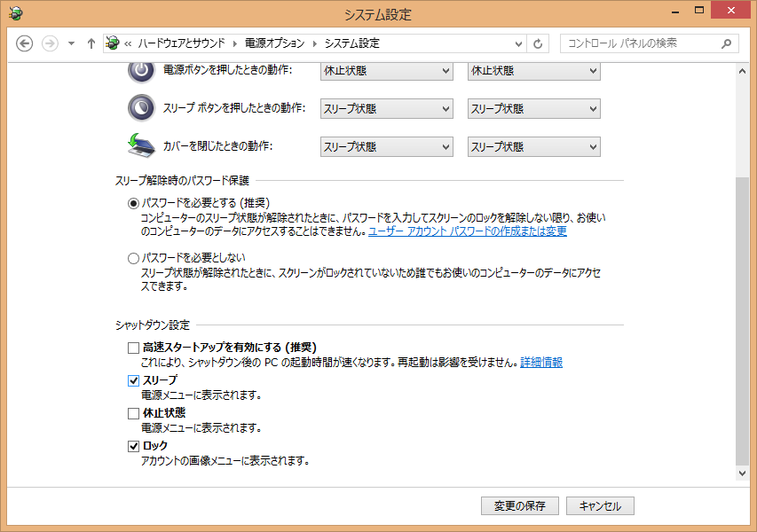Click システム設定 breadcrumb
This screenshot has height=532, width=757.
click(352, 43)
